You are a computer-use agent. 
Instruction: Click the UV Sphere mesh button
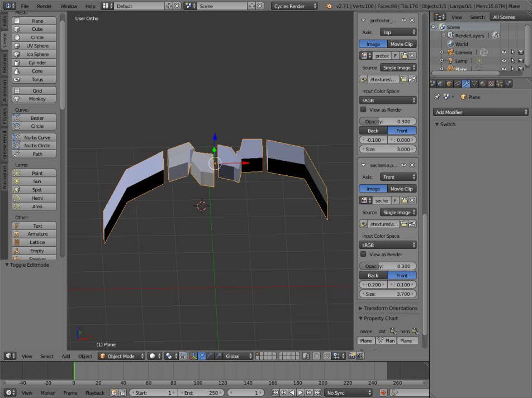(x=37, y=46)
